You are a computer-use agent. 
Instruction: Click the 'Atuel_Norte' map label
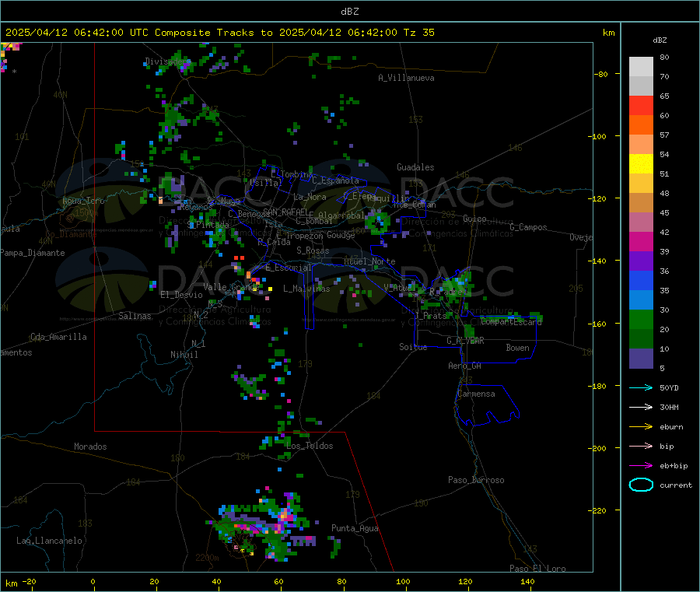369,261
